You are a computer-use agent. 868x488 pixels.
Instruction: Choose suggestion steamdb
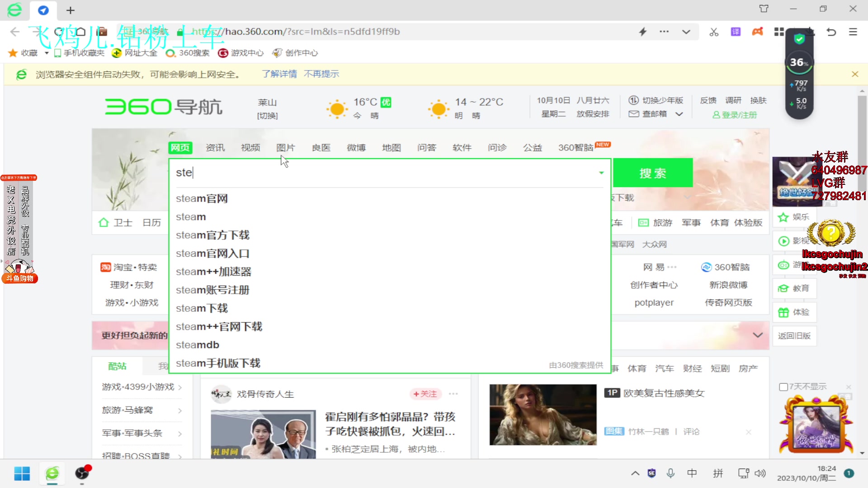click(x=198, y=345)
